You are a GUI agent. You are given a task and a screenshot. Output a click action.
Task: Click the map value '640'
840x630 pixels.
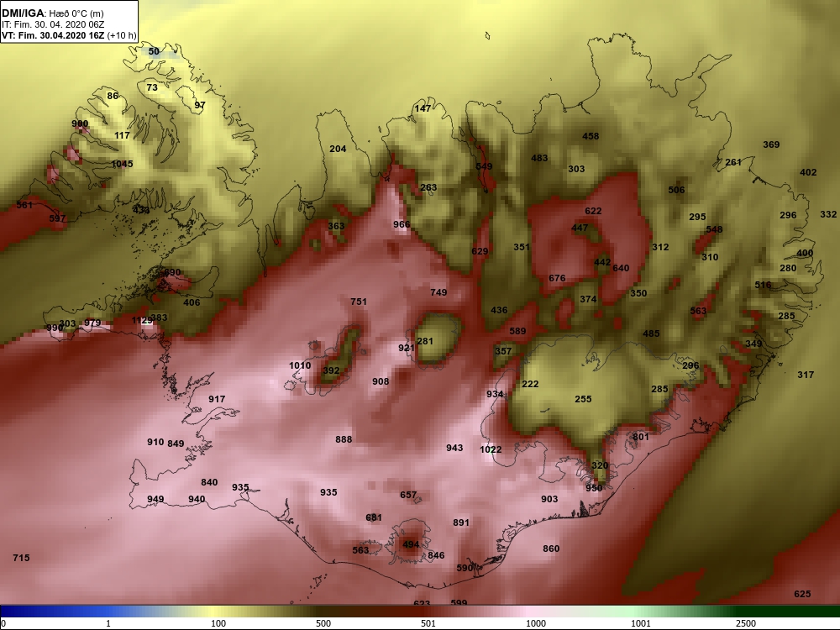(x=621, y=268)
